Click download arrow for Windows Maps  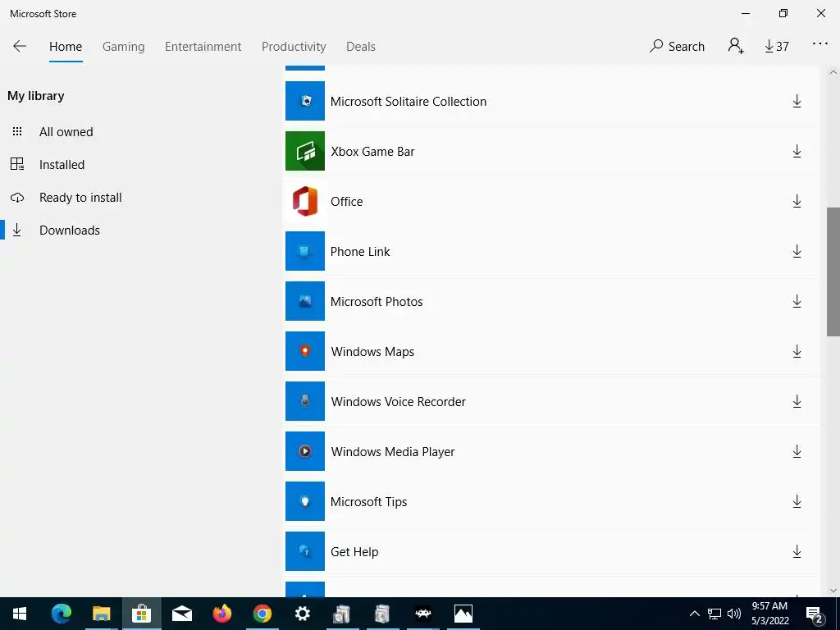797,351
